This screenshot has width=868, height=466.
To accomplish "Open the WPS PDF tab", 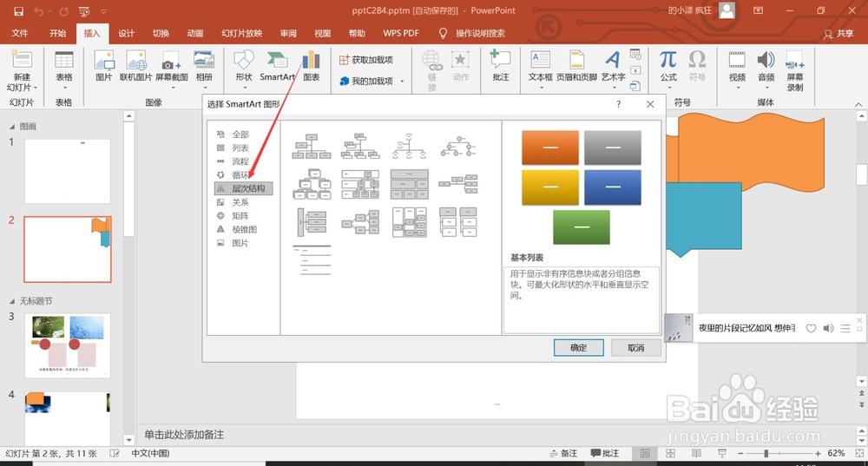I will (401, 33).
